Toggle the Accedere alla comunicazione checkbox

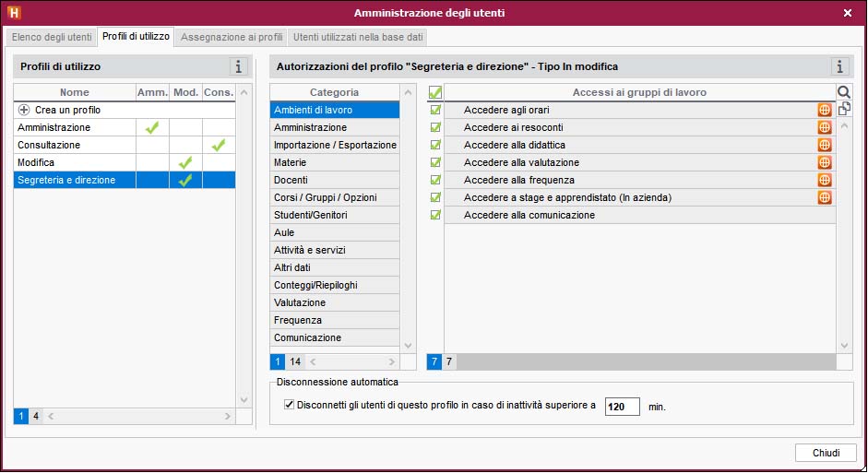435,215
